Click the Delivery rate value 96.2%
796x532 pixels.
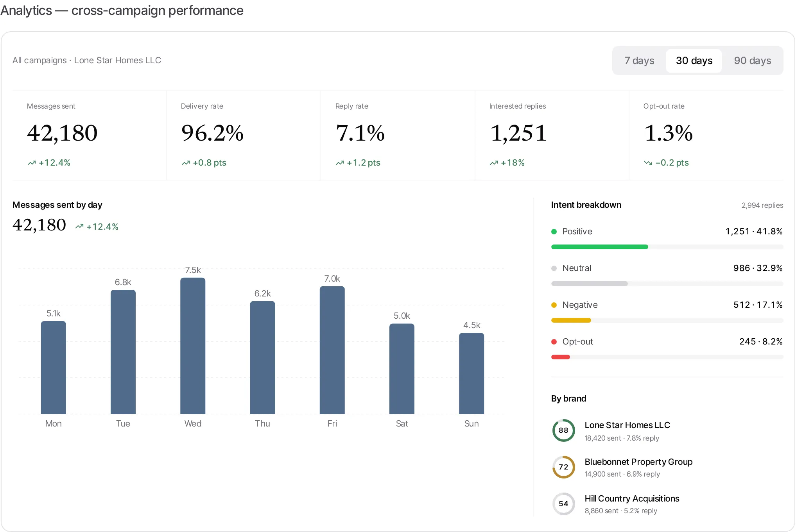212,133
